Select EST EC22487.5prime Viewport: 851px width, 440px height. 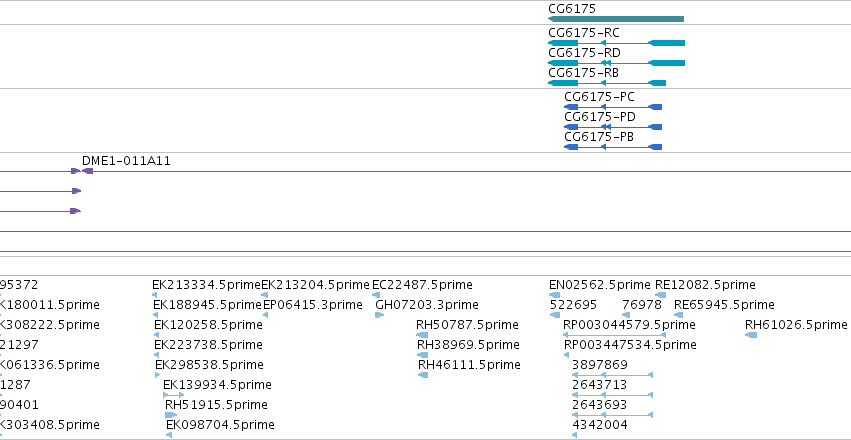point(376,295)
